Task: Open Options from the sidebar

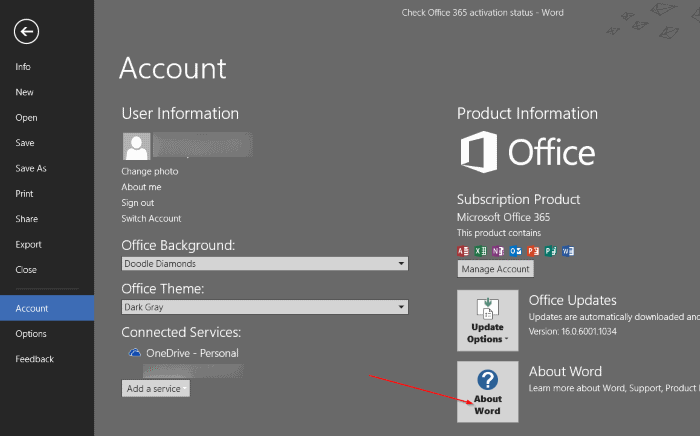Action: [31, 334]
